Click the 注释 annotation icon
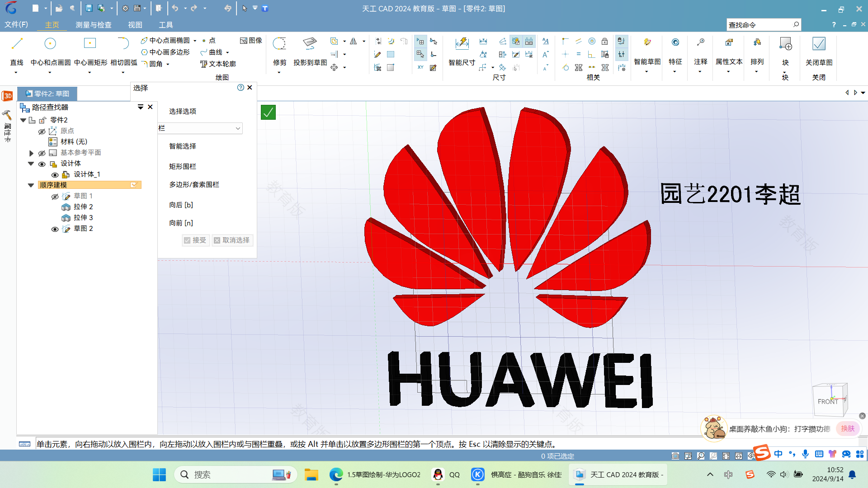This screenshot has height=488, width=868. point(700,42)
